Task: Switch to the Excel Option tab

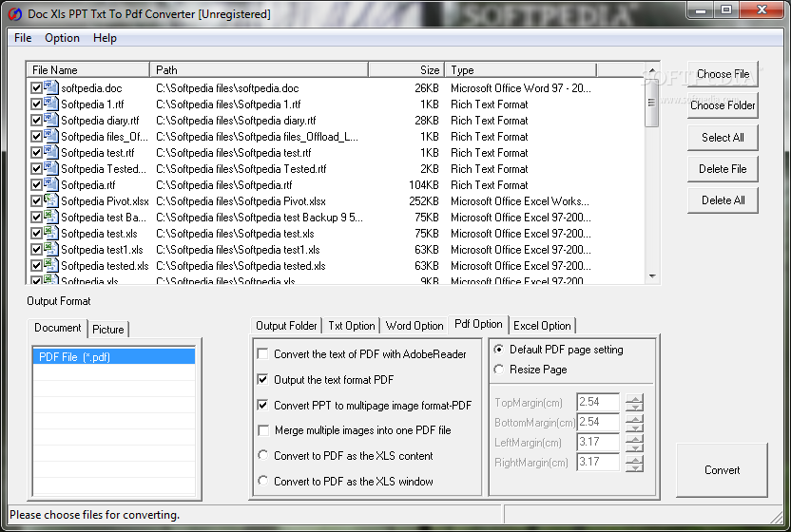Action: (542, 326)
